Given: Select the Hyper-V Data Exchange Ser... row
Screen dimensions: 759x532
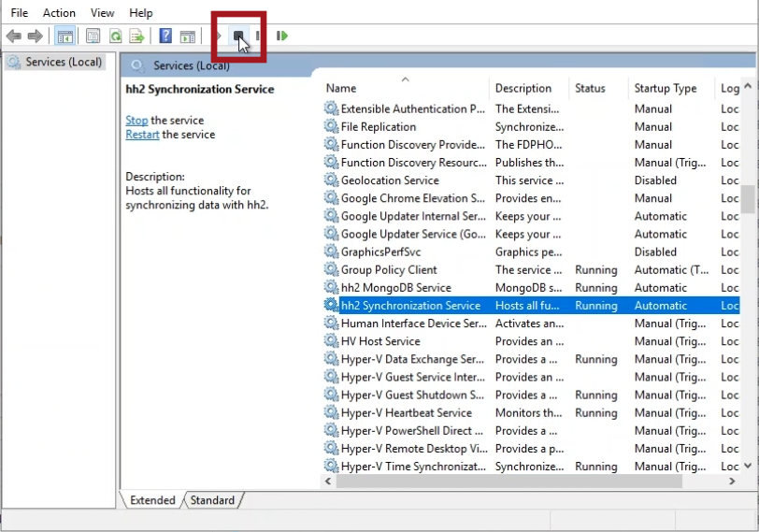Looking at the screenshot, I should pos(531,359).
